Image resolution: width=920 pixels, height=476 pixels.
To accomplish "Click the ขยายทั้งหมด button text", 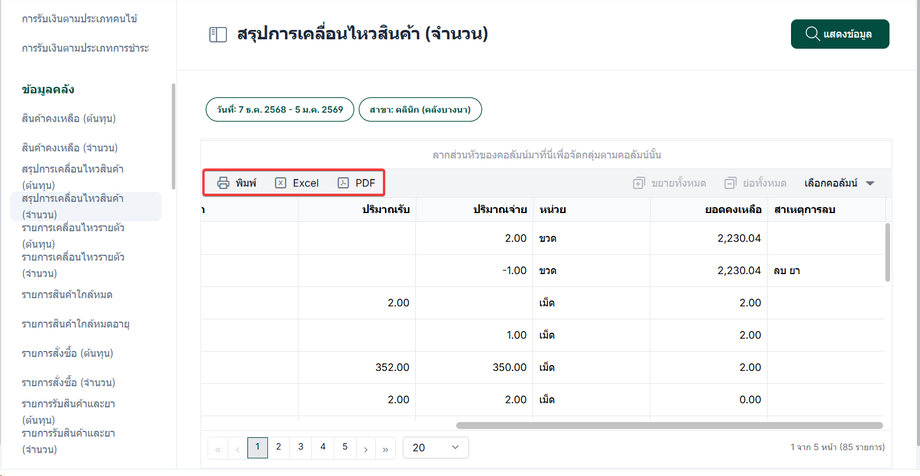I will click(678, 183).
